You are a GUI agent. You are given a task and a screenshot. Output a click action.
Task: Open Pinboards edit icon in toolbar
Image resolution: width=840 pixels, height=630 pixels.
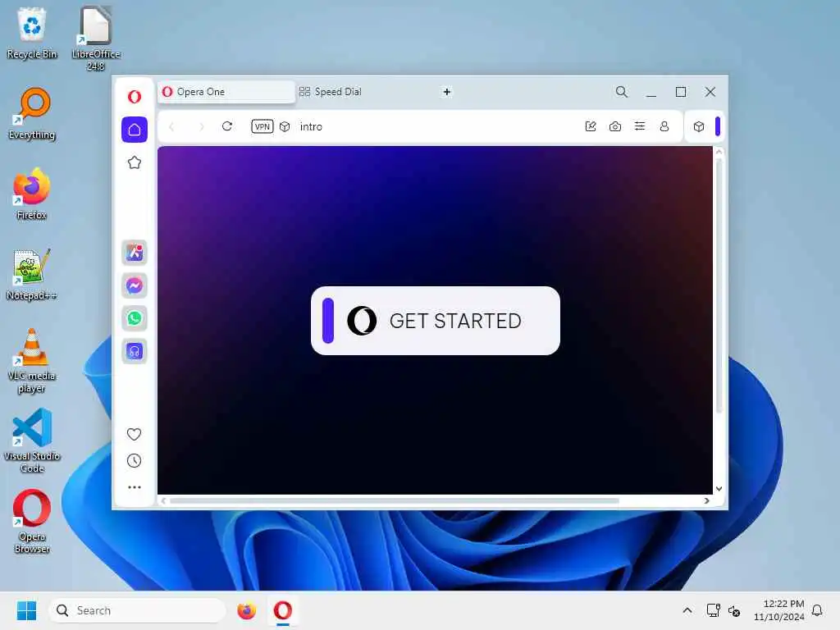[591, 126]
